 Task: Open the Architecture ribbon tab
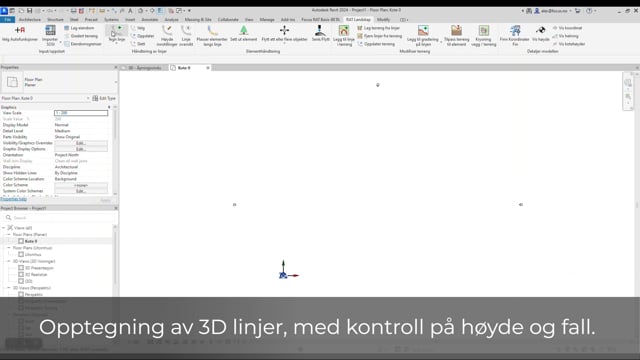pos(30,20)
